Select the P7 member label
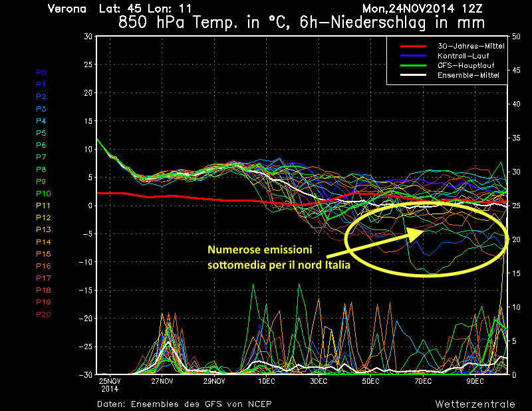The width and height of the screenshot is (532, 411). point(41,157)
